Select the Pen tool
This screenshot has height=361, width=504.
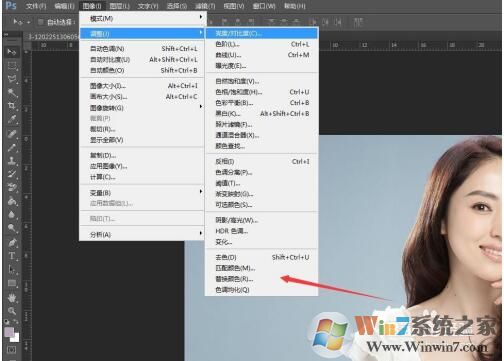(12, 242)
